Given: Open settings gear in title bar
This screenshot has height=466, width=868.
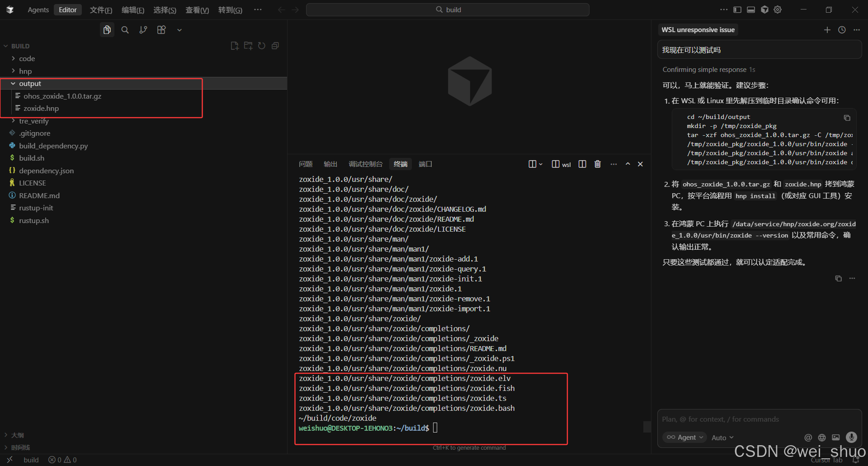Looking at the screenshot, I should (778, 10).
